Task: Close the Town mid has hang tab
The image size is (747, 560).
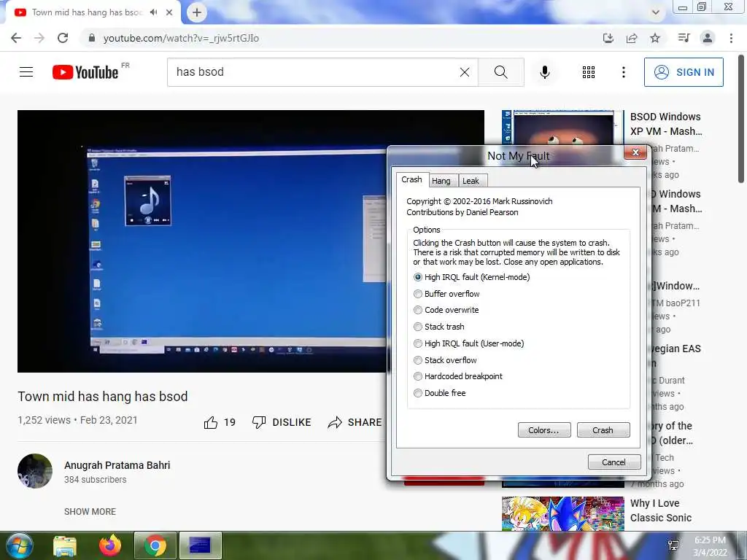Action: pos(169,12)
